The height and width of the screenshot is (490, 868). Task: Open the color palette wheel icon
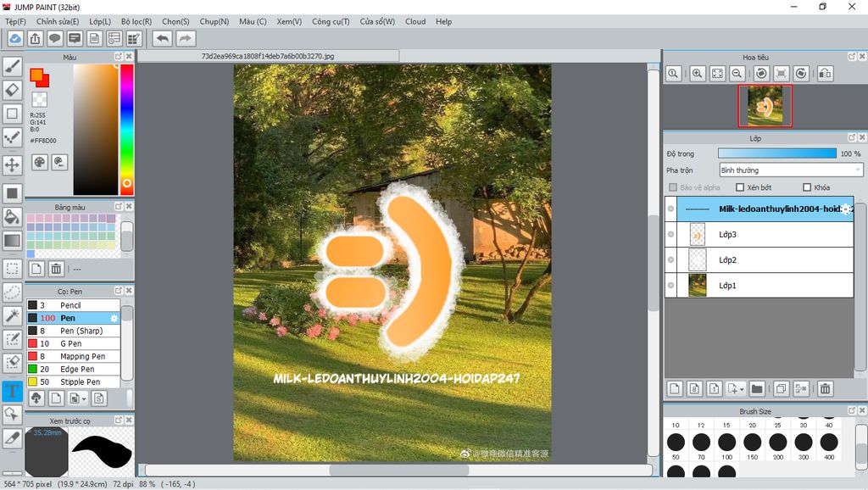pos(40,162)
